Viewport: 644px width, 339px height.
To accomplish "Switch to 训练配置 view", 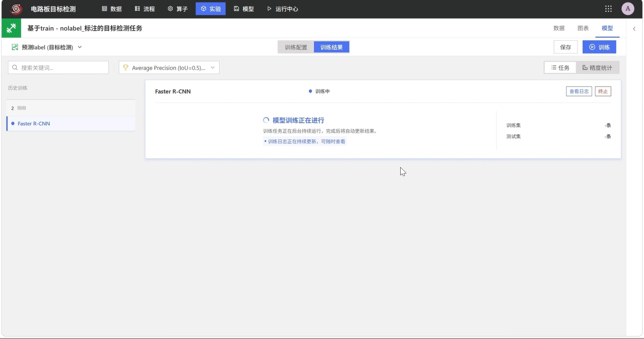I will [x=296, y=47].
